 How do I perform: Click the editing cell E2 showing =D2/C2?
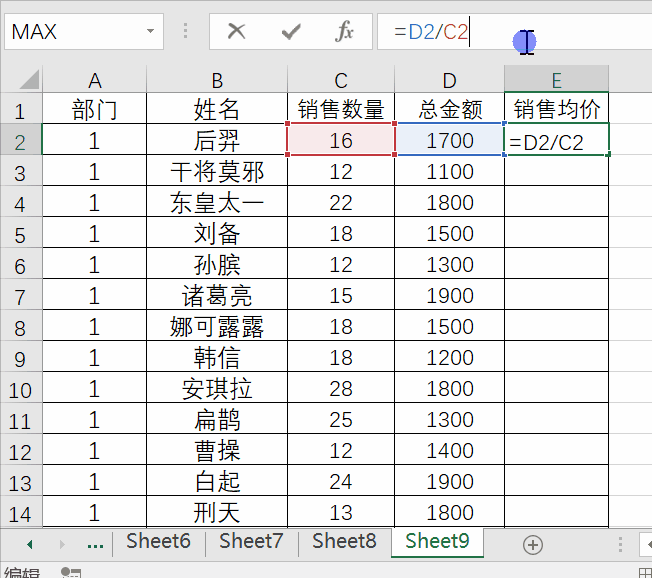coord(556,141)
